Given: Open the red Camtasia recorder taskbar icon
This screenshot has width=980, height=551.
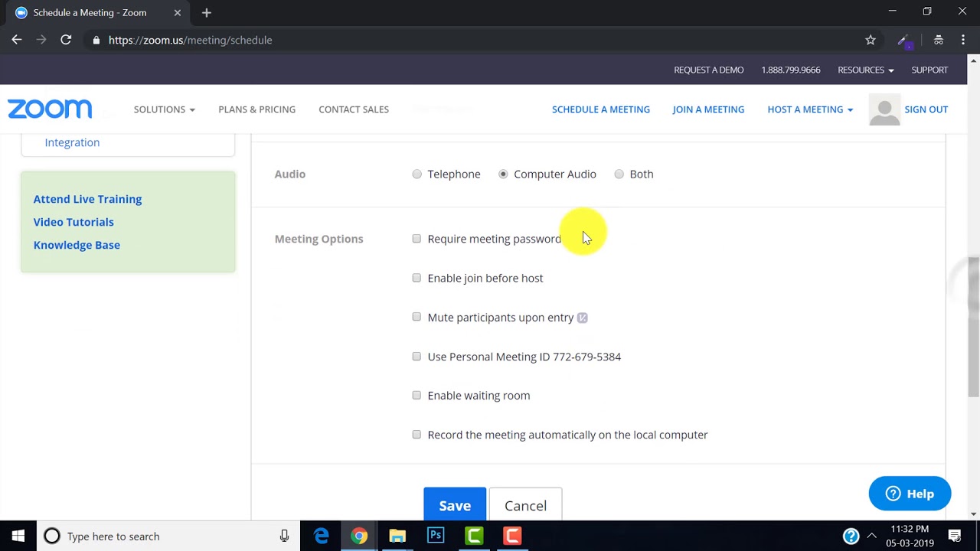Looking at the screenshot, I should click(x=512, y=536).
